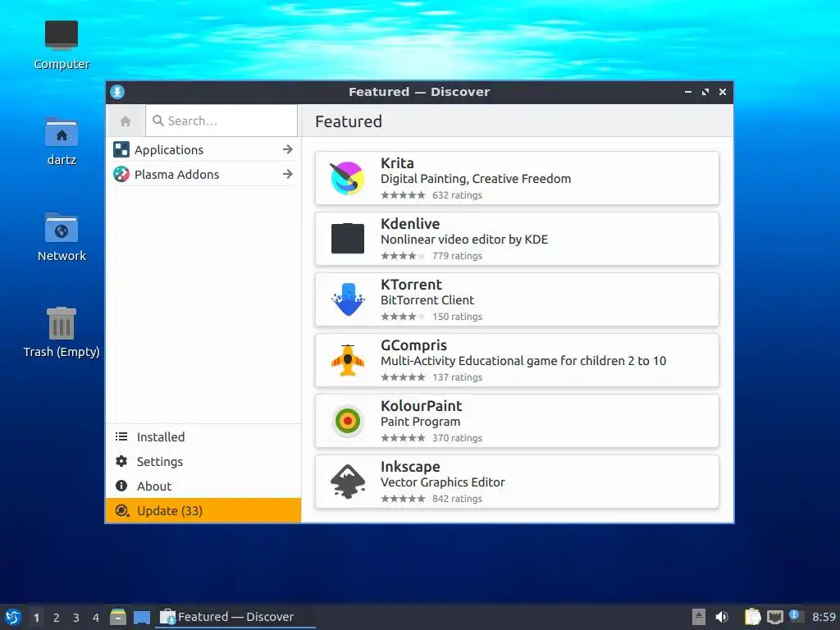Click the KolourPaint app icon
840x630 pixels.
pos(348,421)
